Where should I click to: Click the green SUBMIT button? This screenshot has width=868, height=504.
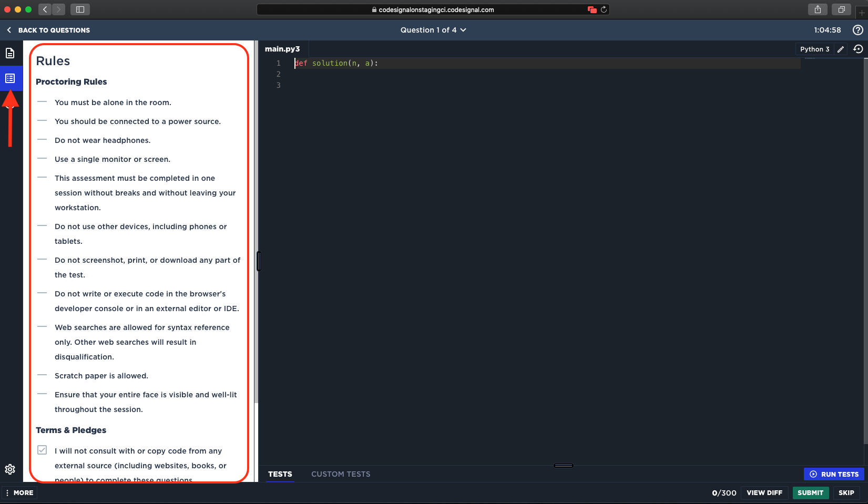pyautogui.click(x=810, y=492)
